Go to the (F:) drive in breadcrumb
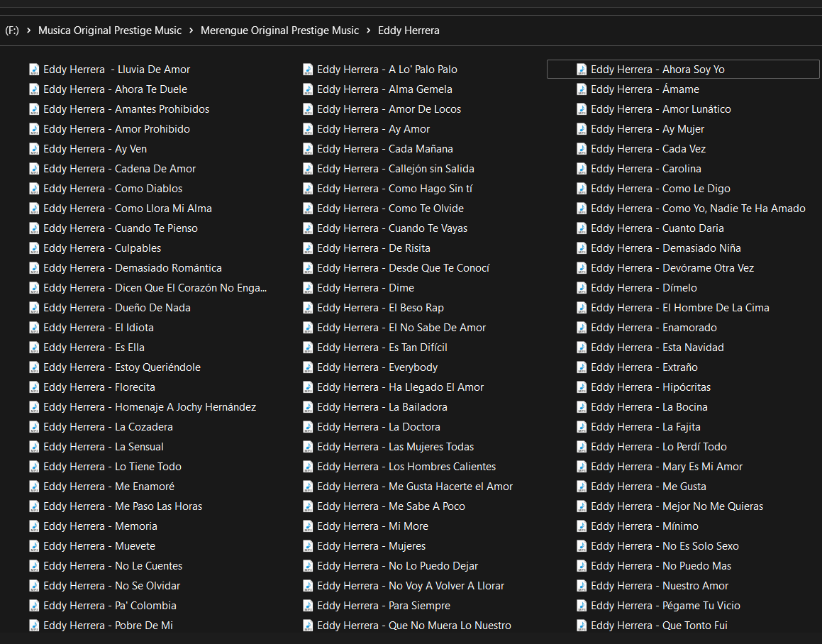Screen dimensions: 822x644 (12, 30)
